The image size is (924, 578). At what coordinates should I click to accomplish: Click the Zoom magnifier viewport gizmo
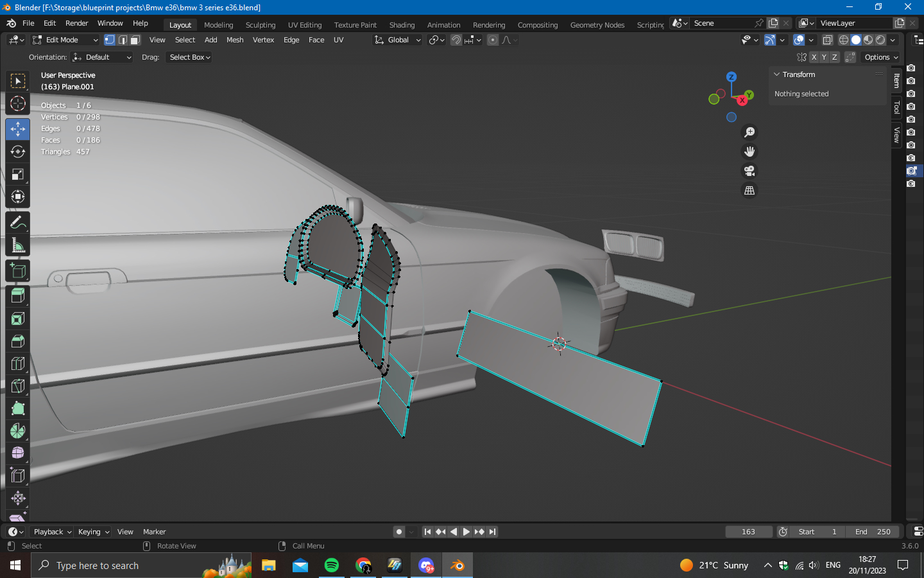pos(749,132)
